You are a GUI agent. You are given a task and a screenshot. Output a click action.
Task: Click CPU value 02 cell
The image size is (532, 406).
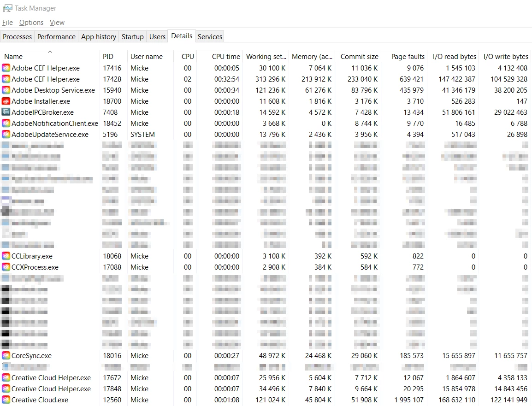(x=188, y=79)
